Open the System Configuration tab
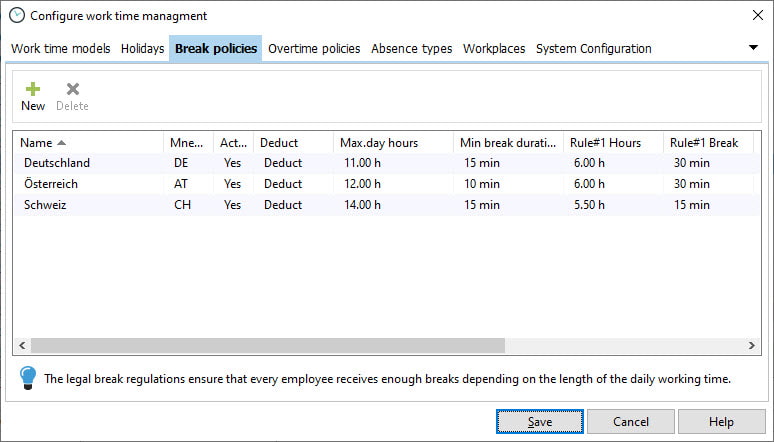The height and width of the screenshot is (442, 774). (593, 48)
